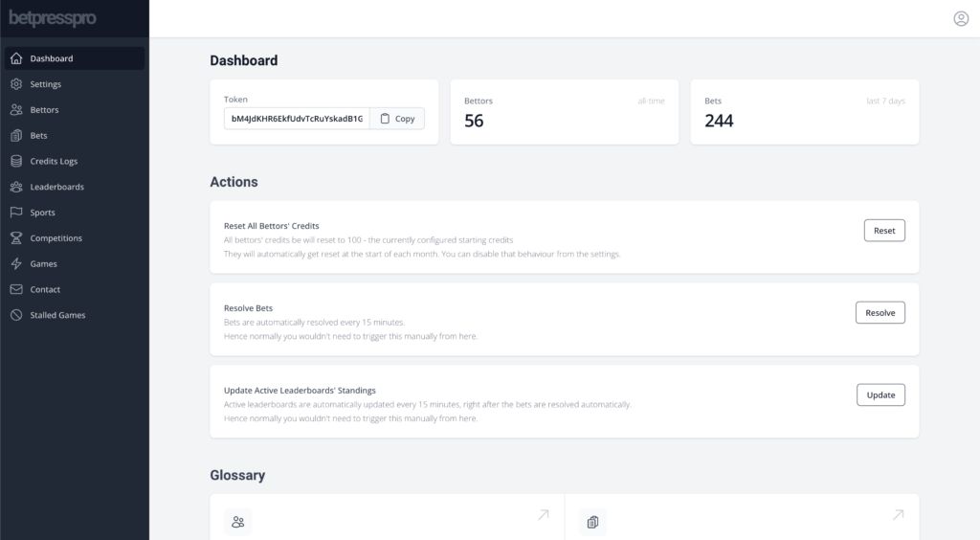Click the Stalled Games blocked icon
The image size is (980, 540).
pos(16,314)
